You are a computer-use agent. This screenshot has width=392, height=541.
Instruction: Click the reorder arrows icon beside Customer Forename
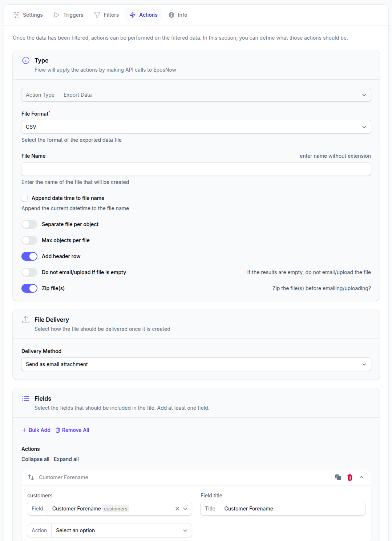coord(31,477)
